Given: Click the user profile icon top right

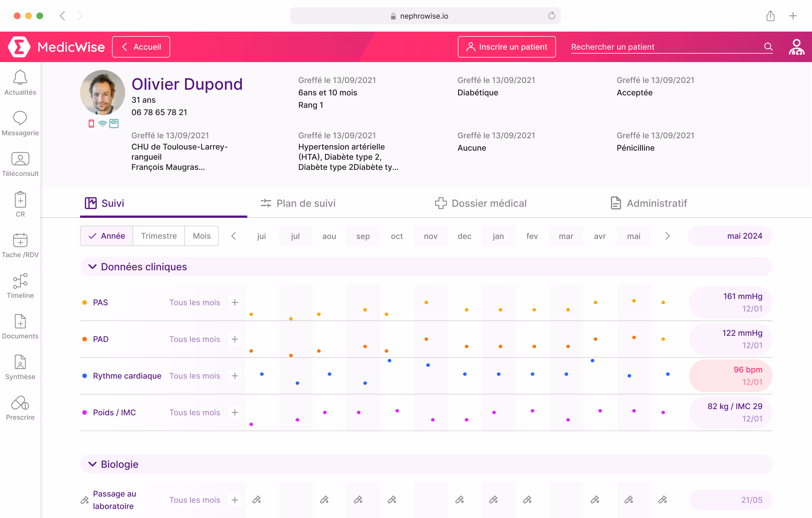Looking at the screenshot, I should point(796,47).
